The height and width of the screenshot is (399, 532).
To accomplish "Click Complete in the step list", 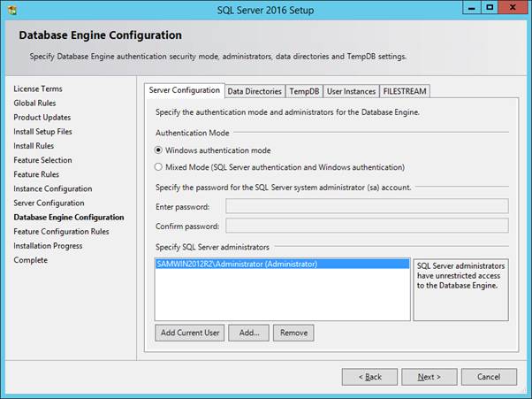I will 31,260.
